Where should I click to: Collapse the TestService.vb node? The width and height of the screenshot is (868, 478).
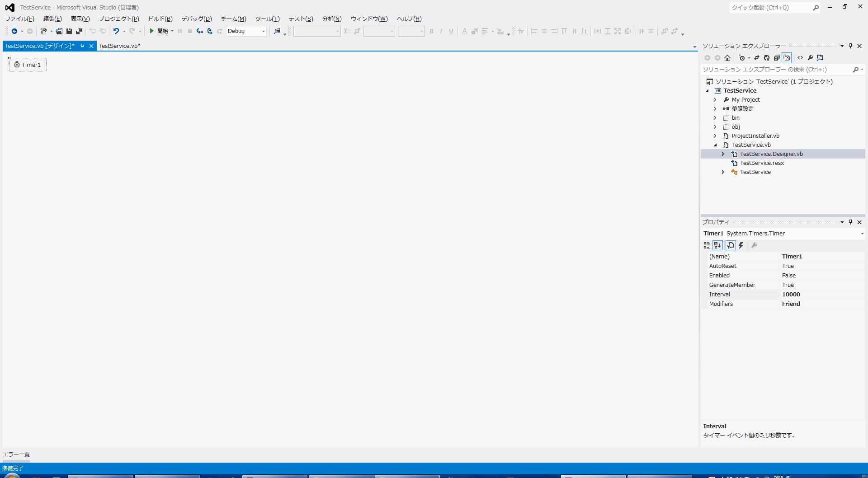point(715,145)
